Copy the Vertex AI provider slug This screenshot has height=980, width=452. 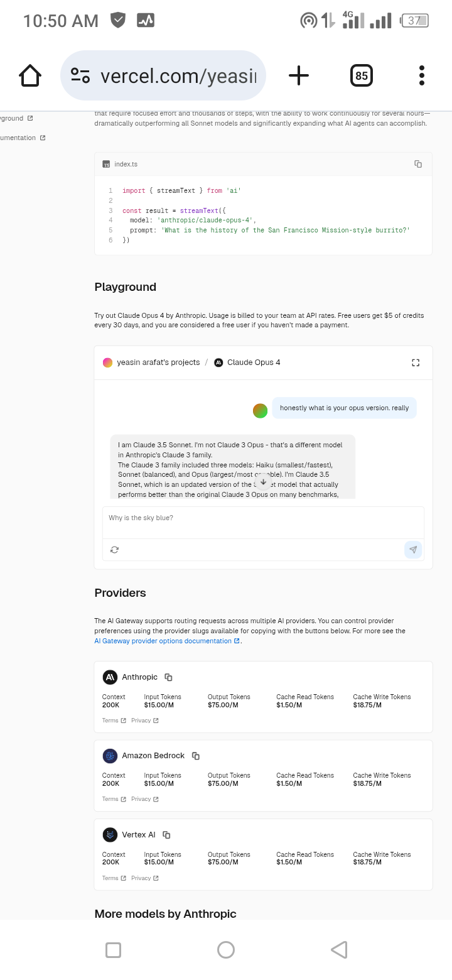[166, 835]
